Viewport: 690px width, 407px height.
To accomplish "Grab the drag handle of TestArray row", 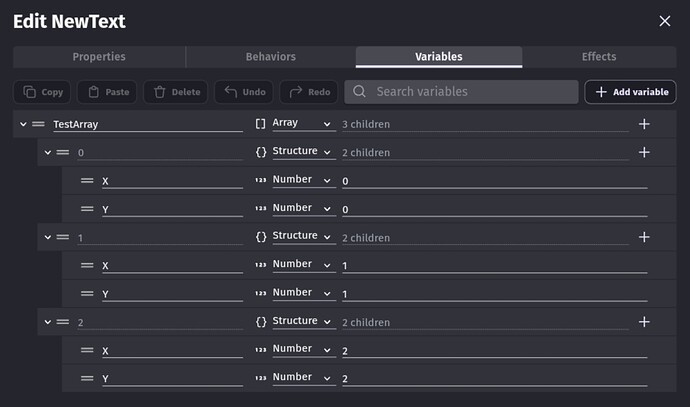I will [38, 124].
